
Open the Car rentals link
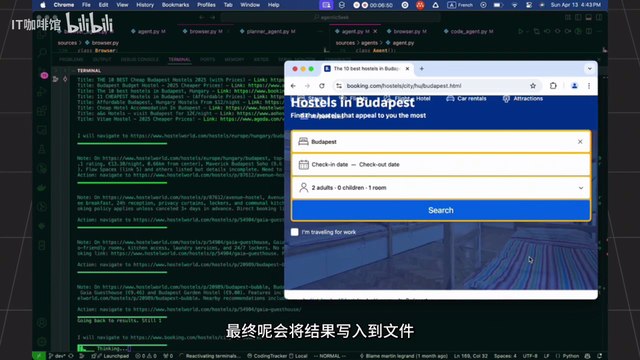(x=466, y=98)
